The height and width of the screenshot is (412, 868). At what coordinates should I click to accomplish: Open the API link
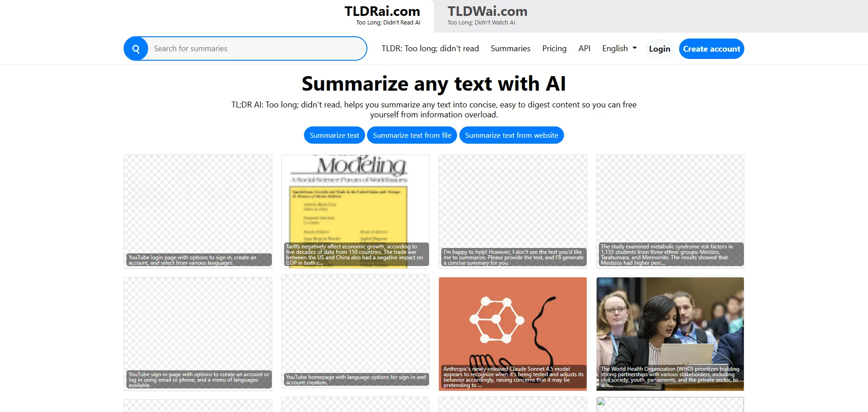coord(584,48)
